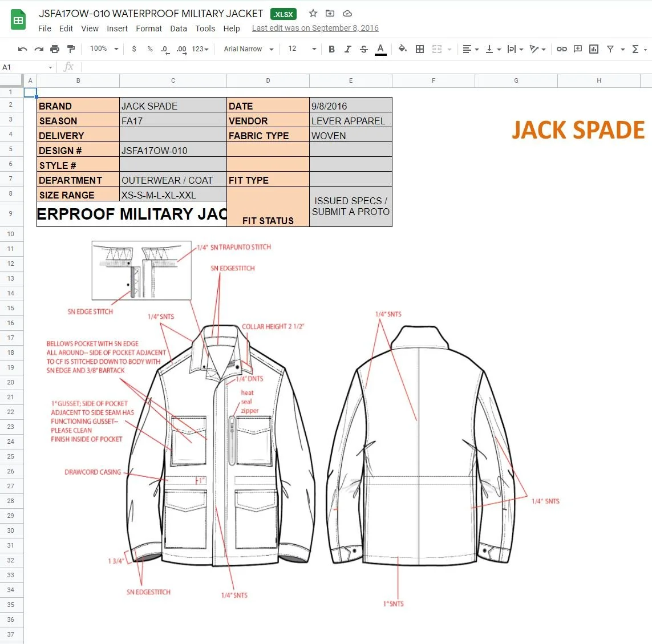Image resolution: width=652 pixels, height=644 pixels.
Task: Select column F header
Action: tap(434, 80)
